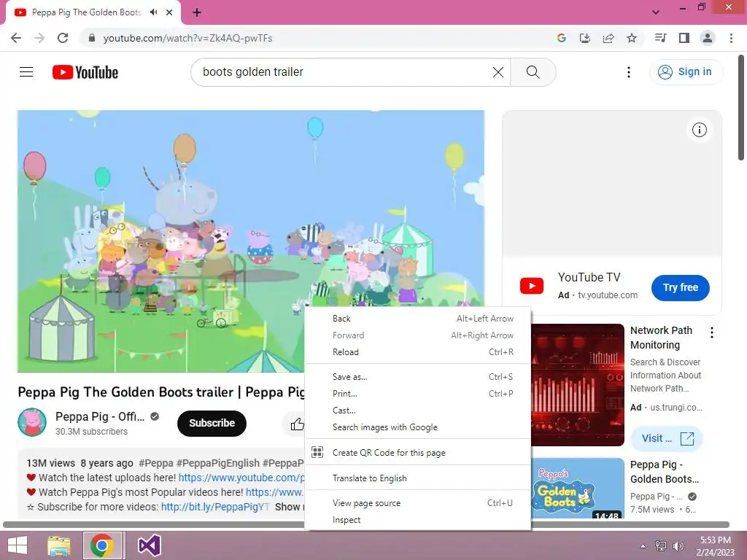Click the Network Path Monitoring ad title
This screenshot has height=560, width=747.
(661, 338)
